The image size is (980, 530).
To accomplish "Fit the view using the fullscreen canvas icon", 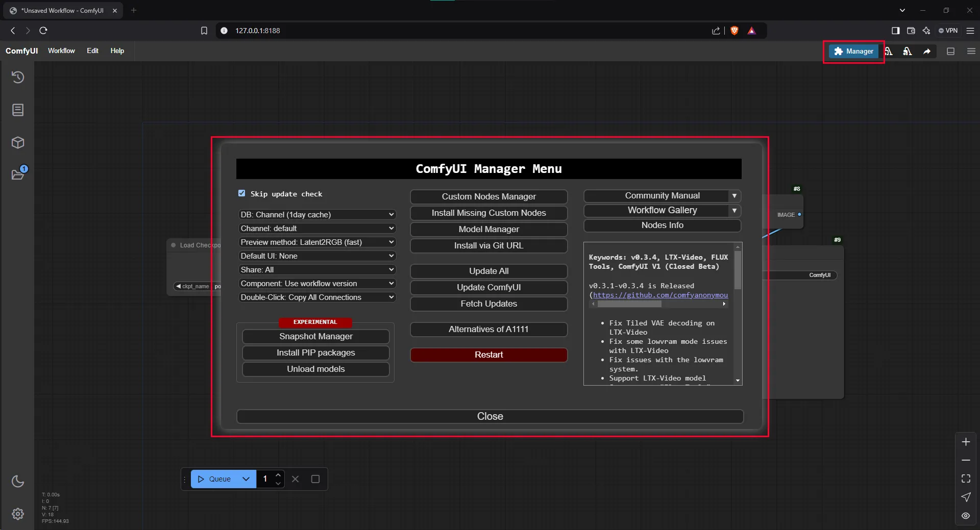I will click(966, 479).
